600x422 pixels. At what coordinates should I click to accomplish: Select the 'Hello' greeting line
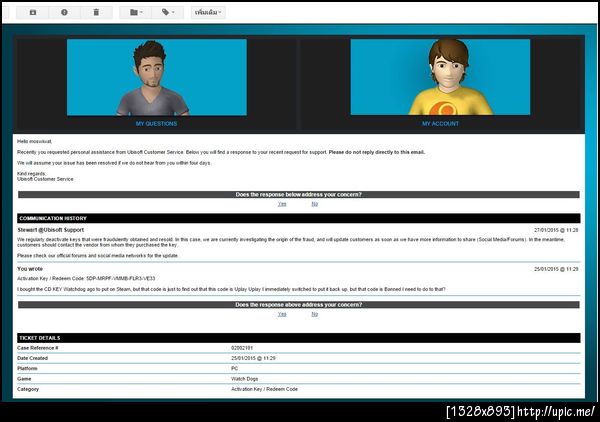click(x=34, y=142)
